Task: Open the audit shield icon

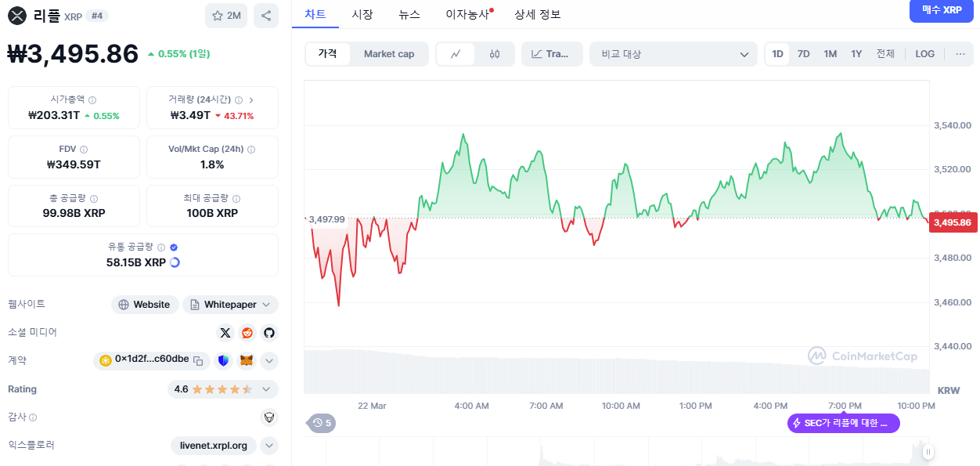Action: point(269,417)
